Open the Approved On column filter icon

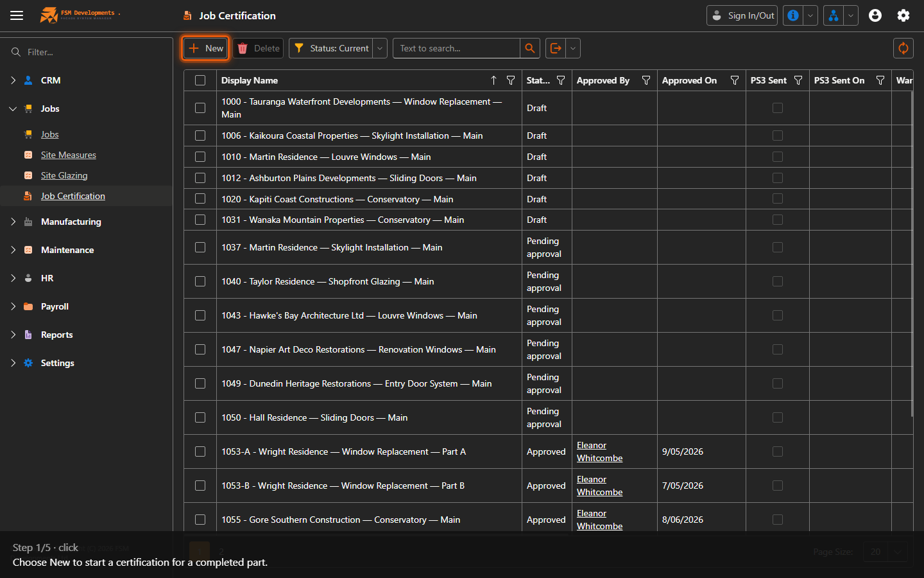click(x=735, y=80)
